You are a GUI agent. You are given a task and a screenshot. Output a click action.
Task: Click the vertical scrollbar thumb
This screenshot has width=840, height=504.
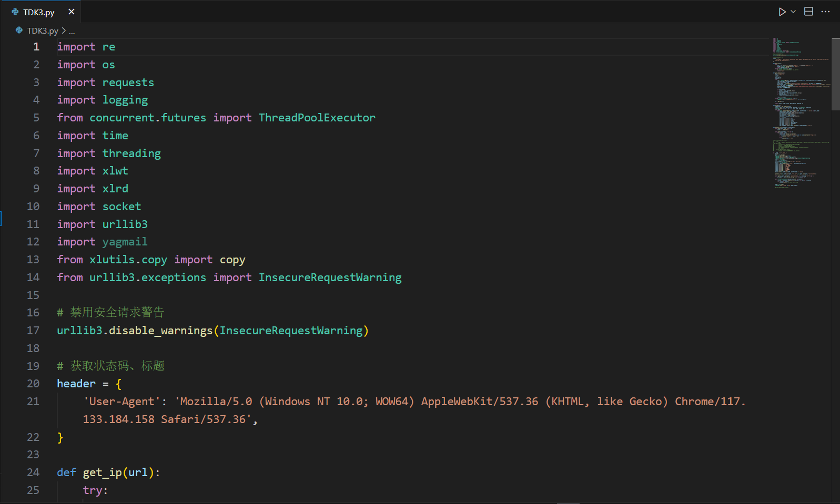point(835,74)
